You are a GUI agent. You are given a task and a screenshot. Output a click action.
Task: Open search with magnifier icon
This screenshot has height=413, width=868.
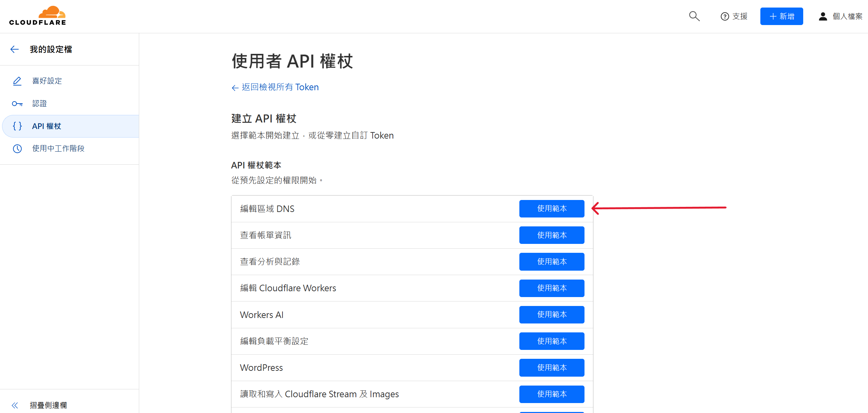[694, 16]
